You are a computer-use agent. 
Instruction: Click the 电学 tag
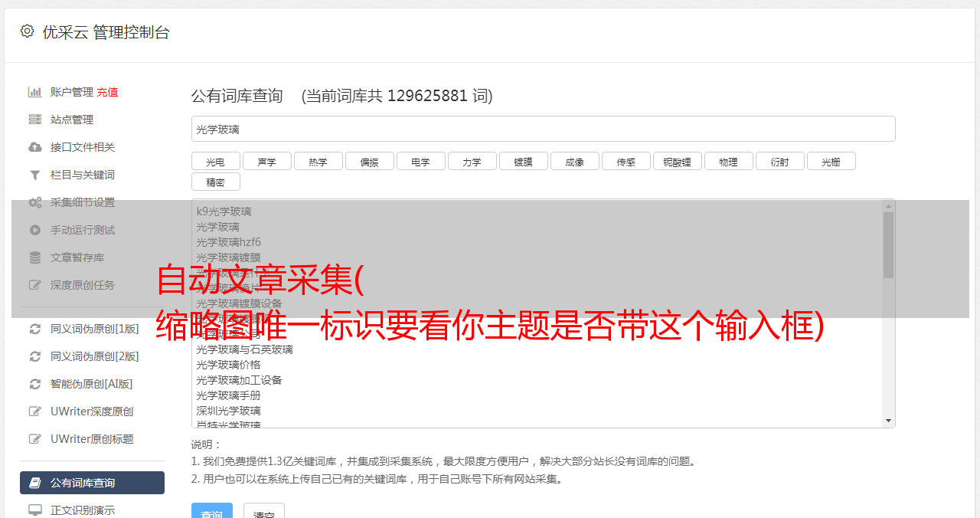(x=420, y=161)
